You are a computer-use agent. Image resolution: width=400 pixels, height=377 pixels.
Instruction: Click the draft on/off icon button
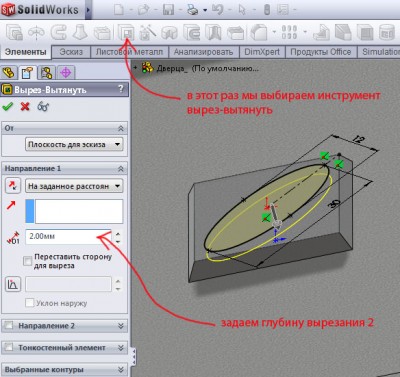(13, 284)
